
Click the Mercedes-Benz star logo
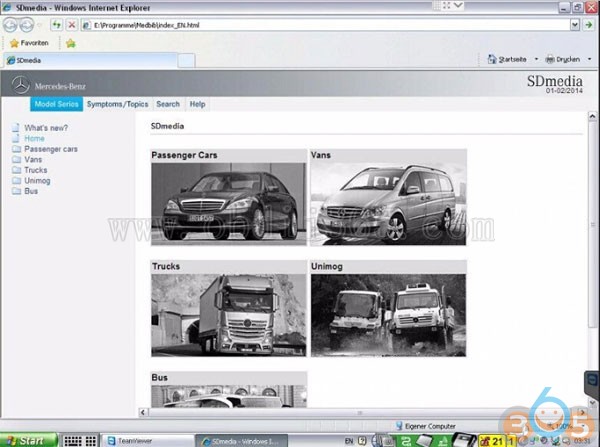21,85
